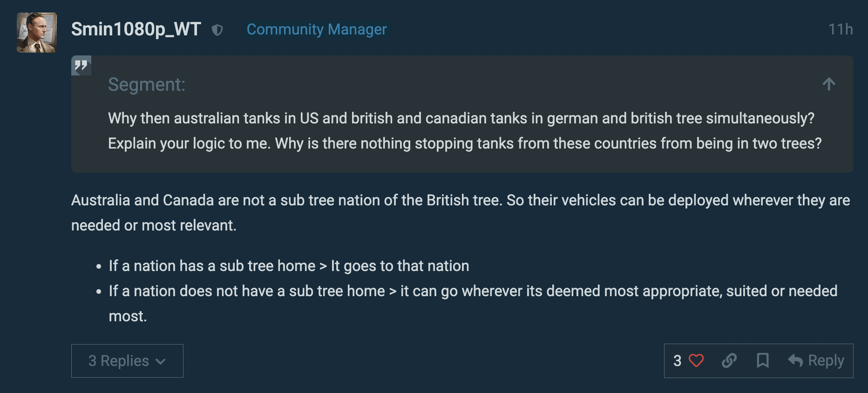Viewport: 868px width, 393px height.
Task: Click the curved reply arrow icon
Action: (x=795, y=360)
